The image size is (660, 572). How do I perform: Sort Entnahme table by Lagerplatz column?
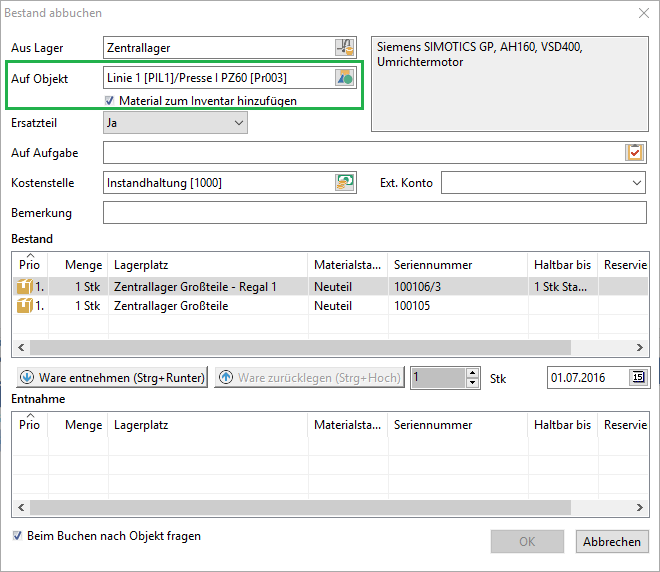coord(208,425)
